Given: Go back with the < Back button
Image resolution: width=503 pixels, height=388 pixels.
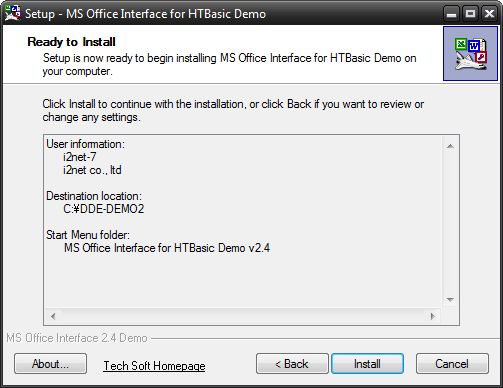Looking at the screenshot, I should (x=292, y=364).
